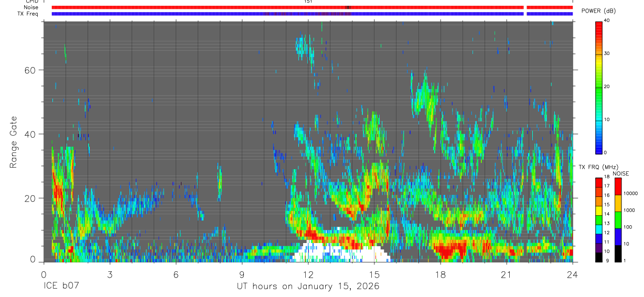Viewport: 644px width, 297px height.
Task: Click the Range Gate tick label 20
Action: tap(29, 198)
